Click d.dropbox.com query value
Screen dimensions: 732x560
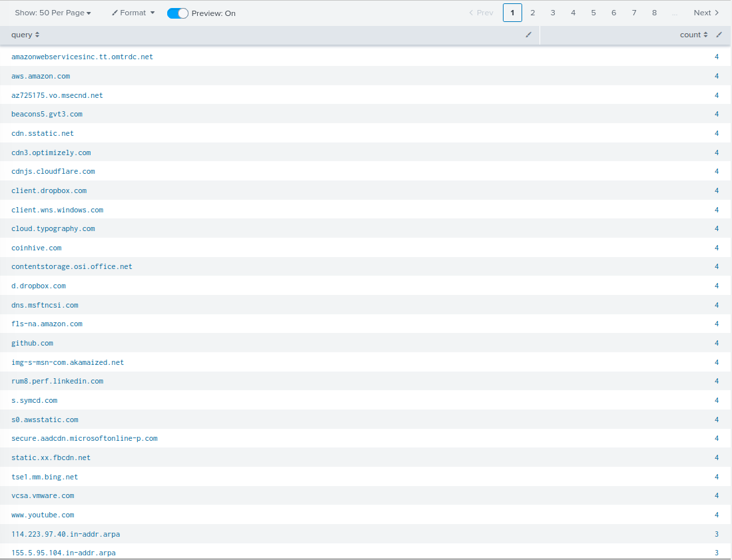[38, 286]
